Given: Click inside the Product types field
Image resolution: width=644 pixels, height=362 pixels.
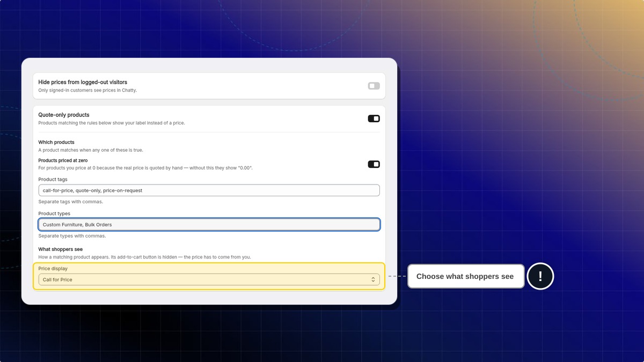Looking at the screenshot, I should pos(209,224).
